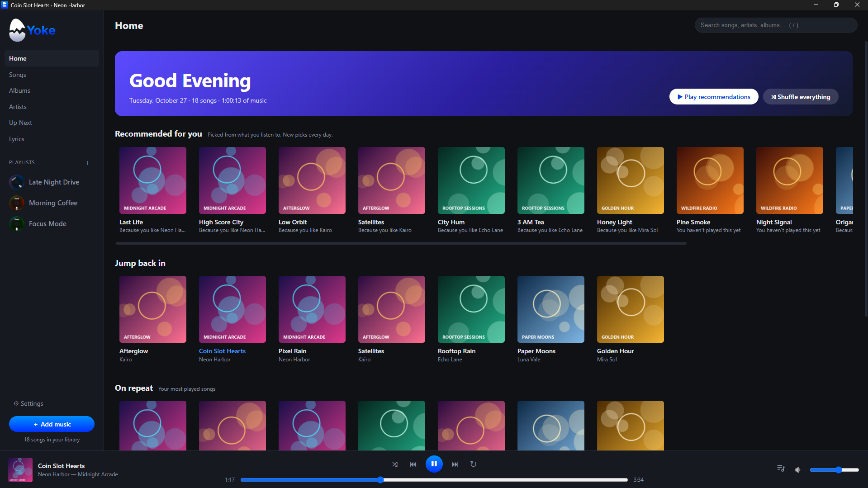Open Focus Mode playlist
The image size is (868, 488).
[52, 224]
